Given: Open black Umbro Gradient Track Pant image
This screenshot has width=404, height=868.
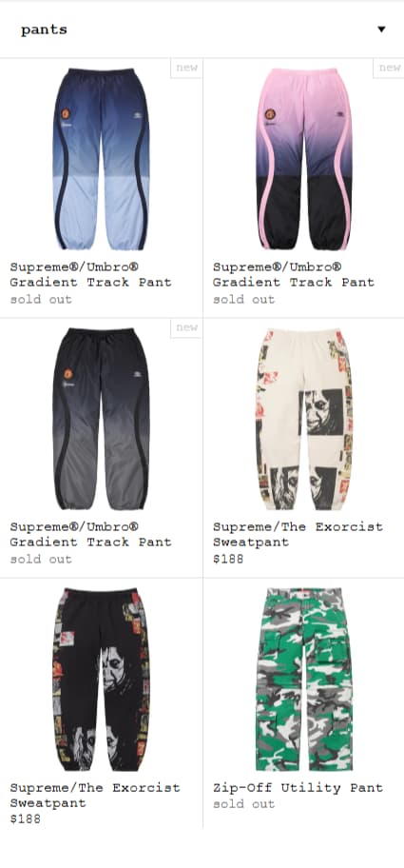Looking at the screenshot, I should click(101, 419).
